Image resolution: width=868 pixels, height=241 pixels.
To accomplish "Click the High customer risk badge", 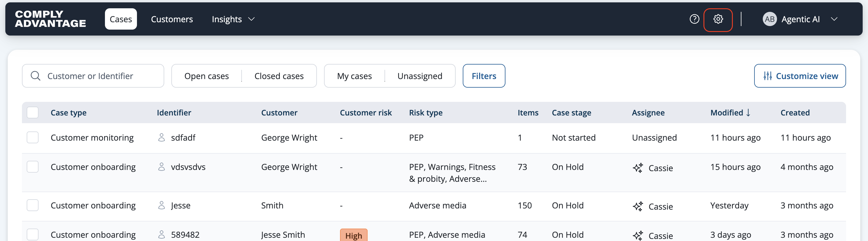I will (x=354, y=236).
